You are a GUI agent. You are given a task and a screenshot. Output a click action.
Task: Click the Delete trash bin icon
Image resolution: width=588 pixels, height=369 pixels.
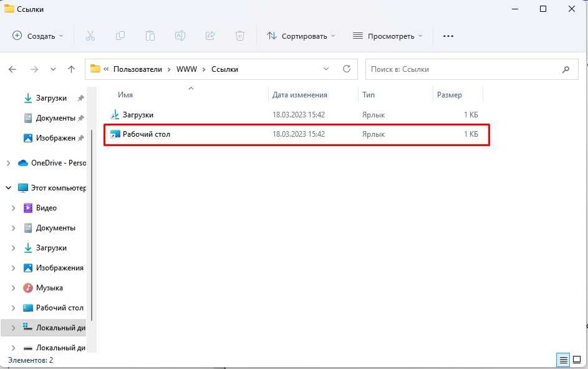coord(240,36)
